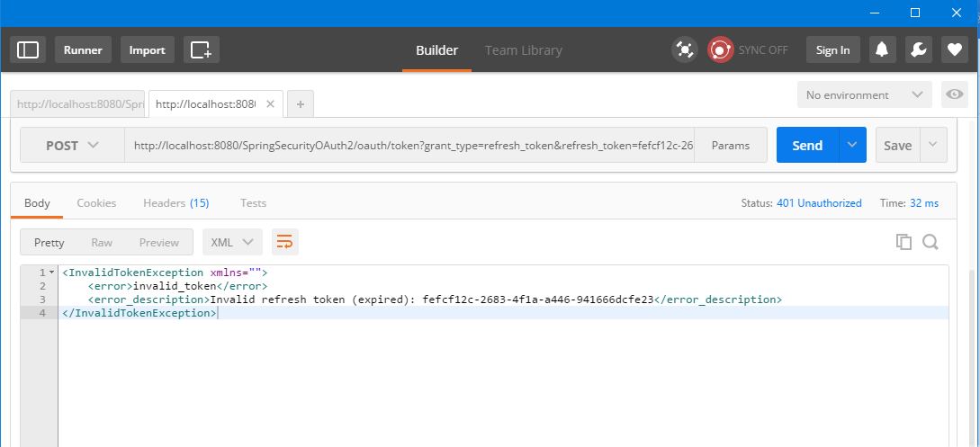The height and width of the screenshot is (447, 980).
Task: Add a new request tab
Action: tap(300, 104)
